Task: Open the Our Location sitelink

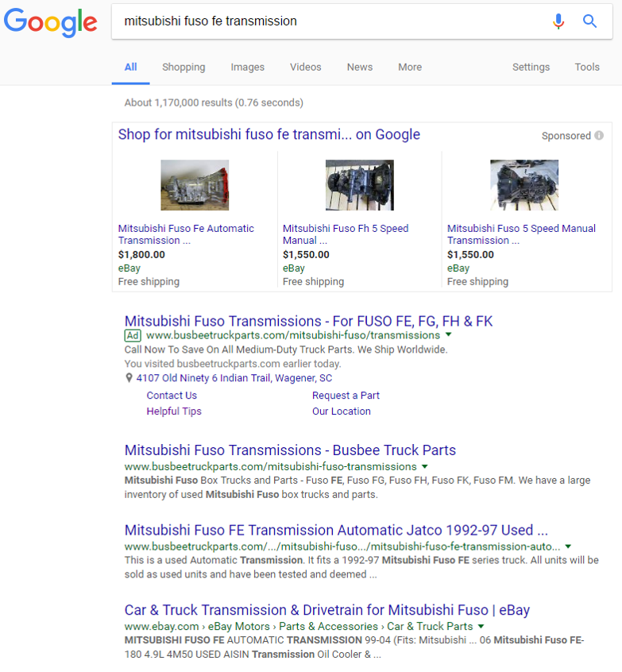Action: [x=342, y=411]
